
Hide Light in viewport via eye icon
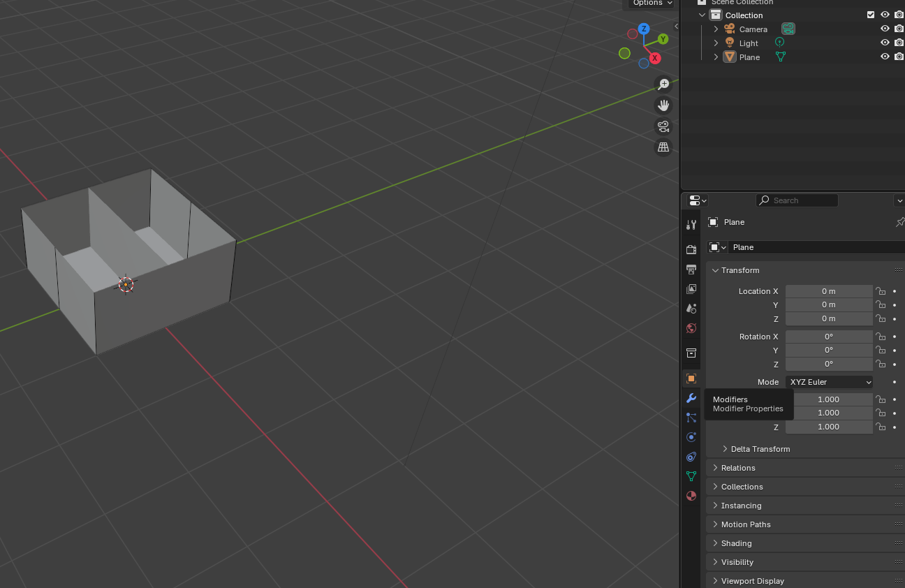[x=885, y=43]
